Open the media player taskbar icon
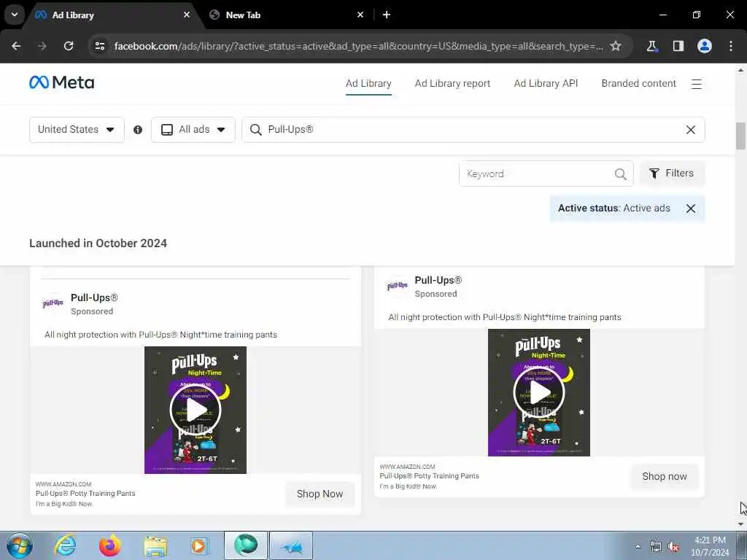This screenshot has height=560, width=747. click(x=198, y=545)
